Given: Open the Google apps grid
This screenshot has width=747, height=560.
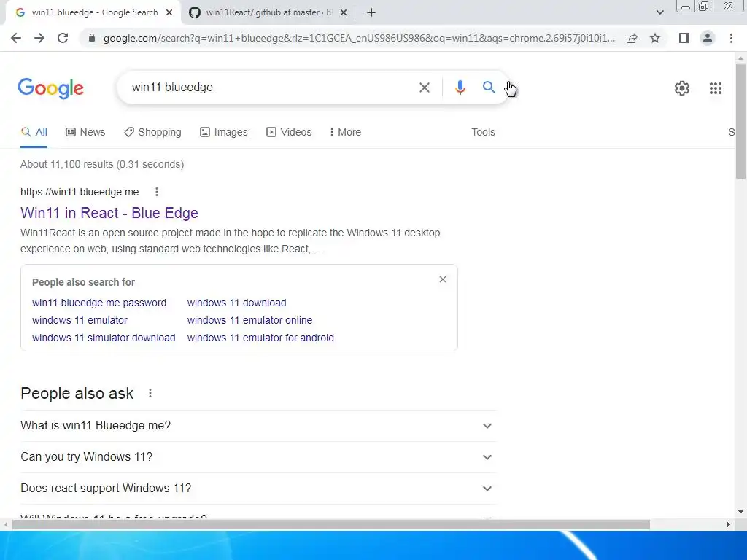Looking at the screenshot, I should coord(715,88).
